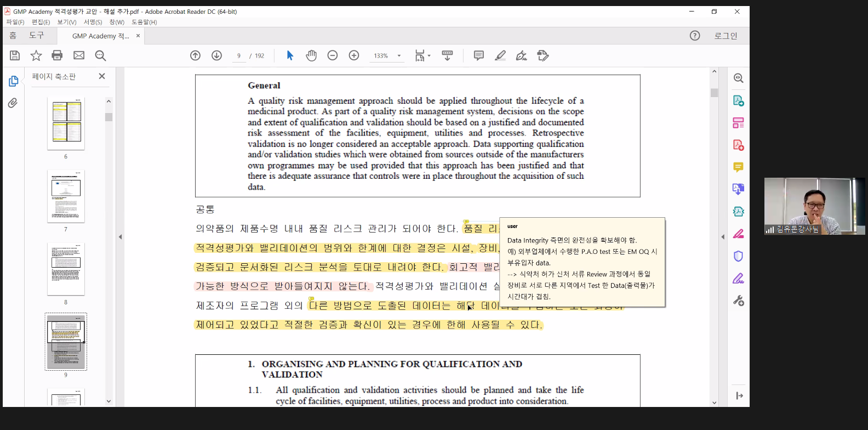Screen dimensions: 868x430
Task: Open attachments paperclip panel
Action: [x=13, y=103]
